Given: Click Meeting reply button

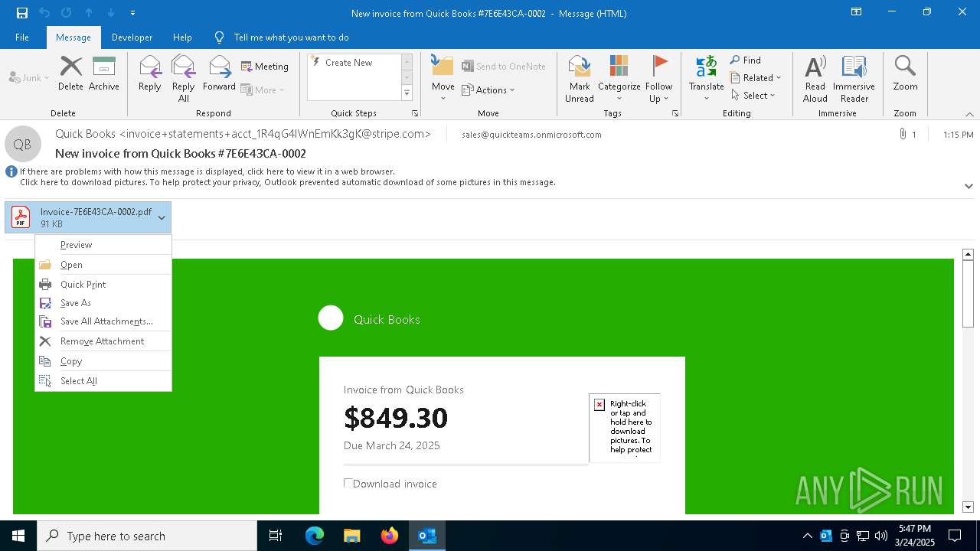Looking at the screenshot, I should coord(265,67).
